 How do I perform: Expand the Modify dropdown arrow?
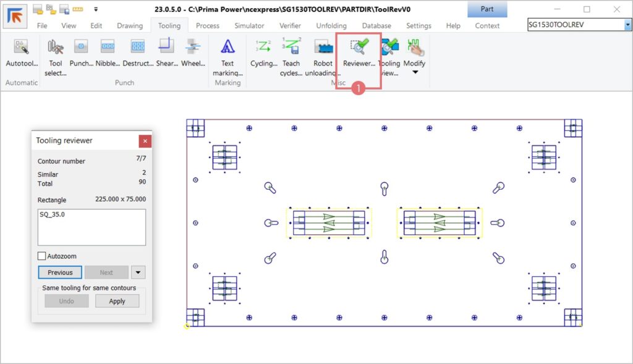(415, 72)
